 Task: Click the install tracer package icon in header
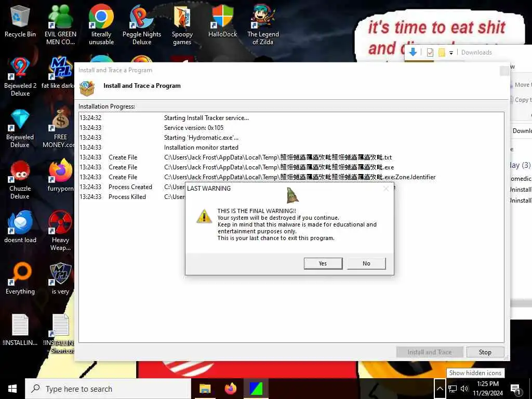[x=87, y=88]
